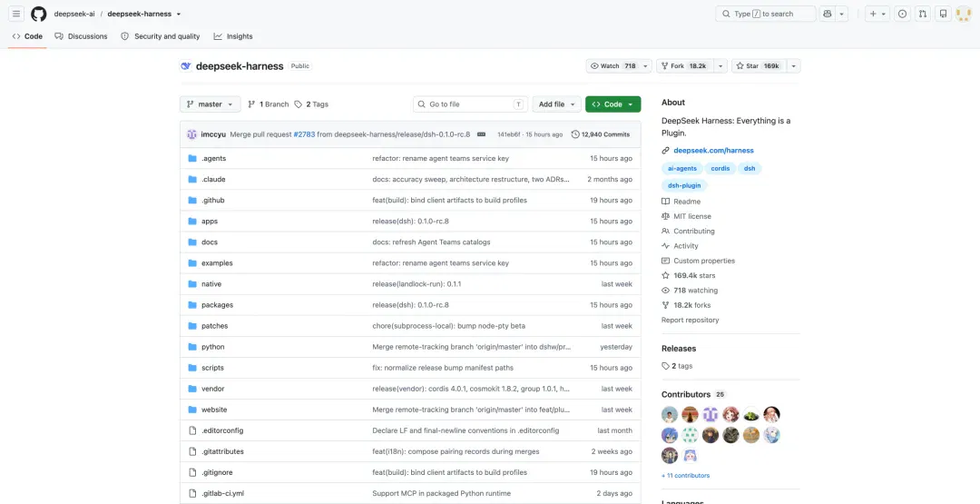This screenshot has height=504, width=980.
Task: Open pull request #2783 link
Action: point(304,134)
